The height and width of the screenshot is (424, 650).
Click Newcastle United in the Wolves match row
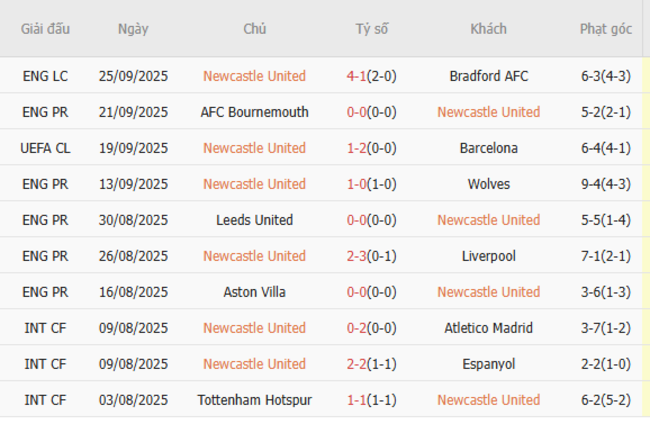pyautogui.click(x=254, y=184)
